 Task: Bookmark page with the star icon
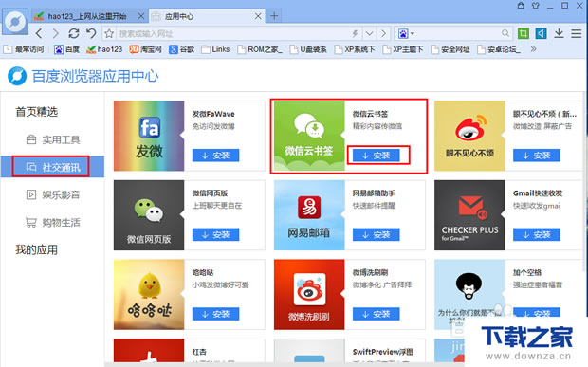[109, 34]
